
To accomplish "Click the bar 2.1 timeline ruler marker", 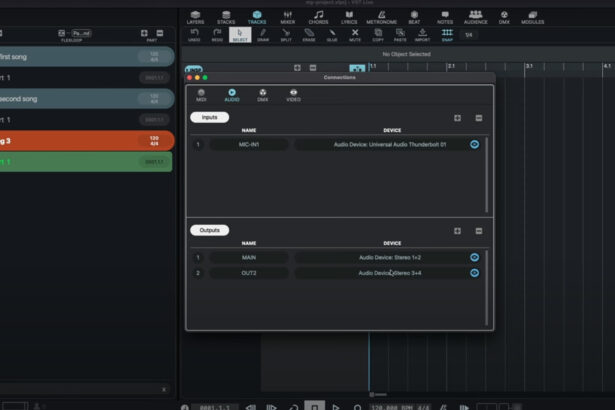I will click(451, 66).
